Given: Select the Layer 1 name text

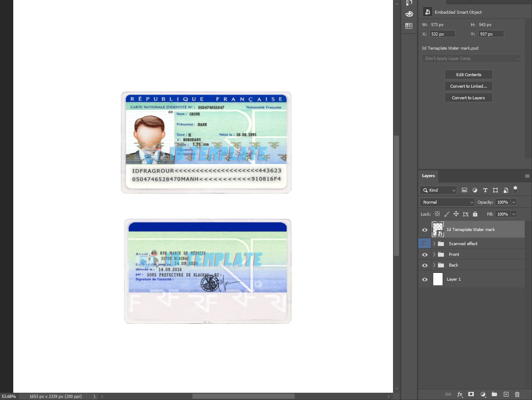Looking at the screenshot, I should [x=454, y=279].
